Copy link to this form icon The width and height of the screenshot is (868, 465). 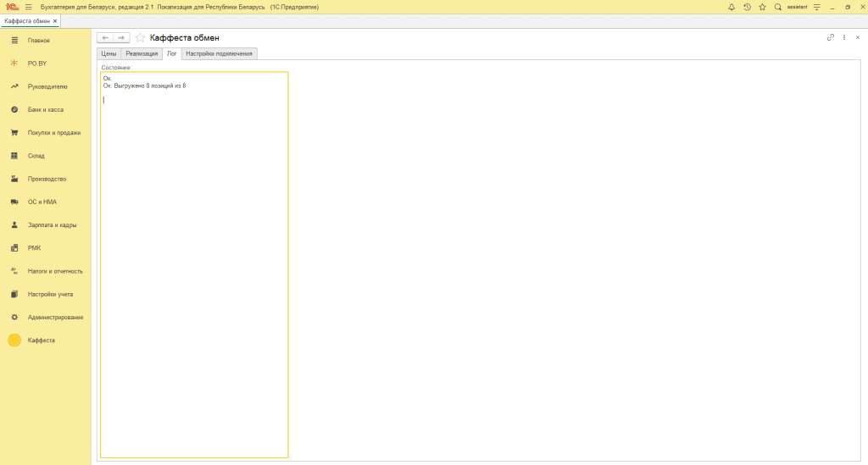pos(831,37)
